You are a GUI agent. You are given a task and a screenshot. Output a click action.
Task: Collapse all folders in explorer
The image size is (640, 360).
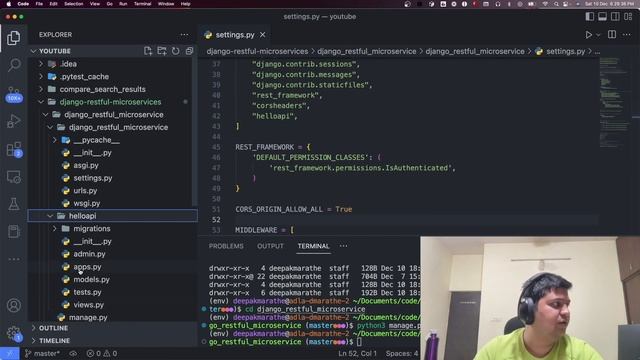click(189, 51)
